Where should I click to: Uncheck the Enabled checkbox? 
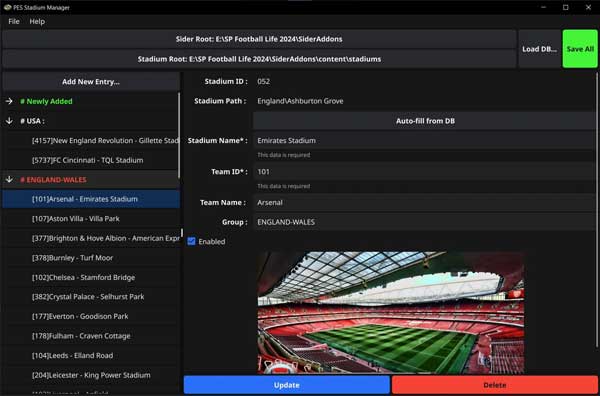[191, 241]
